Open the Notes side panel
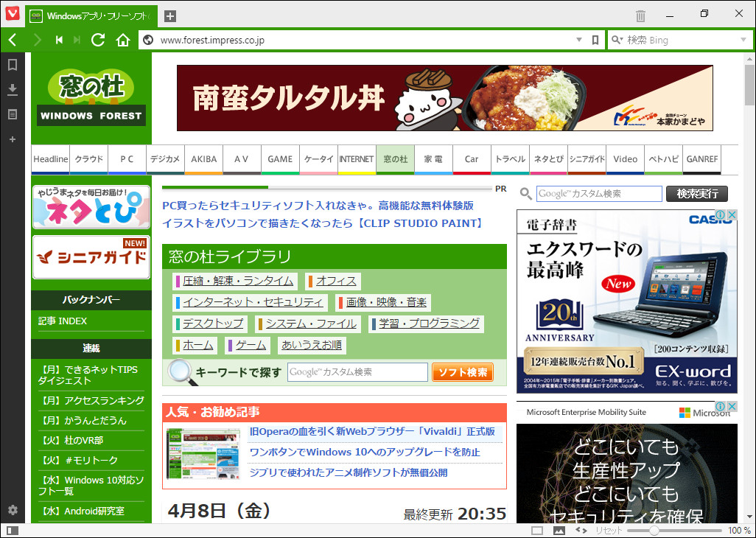This screenshot has height=538, width=756. tap(13, 114)
